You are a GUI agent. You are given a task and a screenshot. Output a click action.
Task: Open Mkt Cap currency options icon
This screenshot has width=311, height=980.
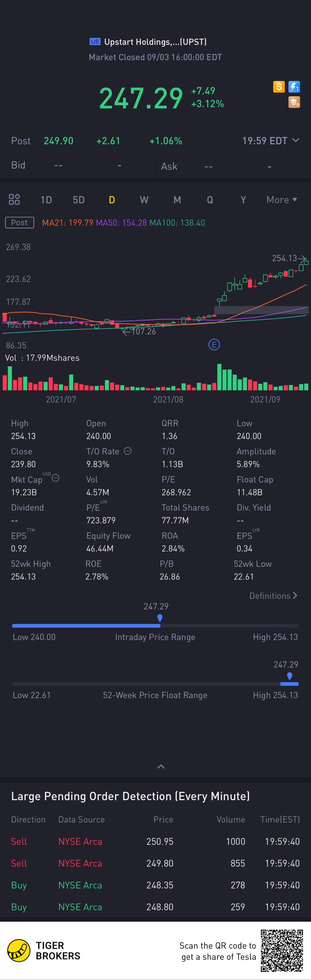[56, 478]
